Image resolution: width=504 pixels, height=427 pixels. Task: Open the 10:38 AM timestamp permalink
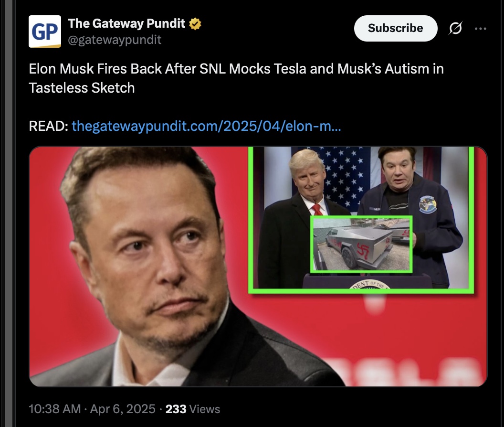coord(54,409)
